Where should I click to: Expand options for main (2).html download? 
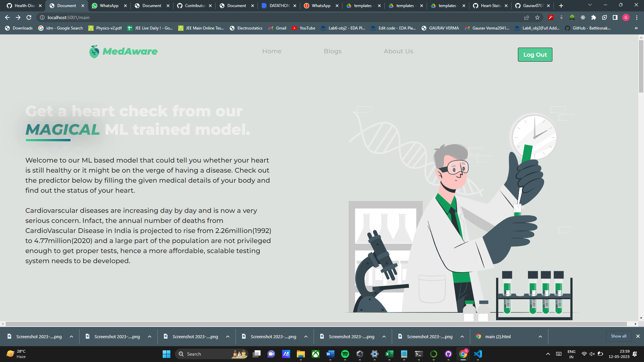pos(540,337)
